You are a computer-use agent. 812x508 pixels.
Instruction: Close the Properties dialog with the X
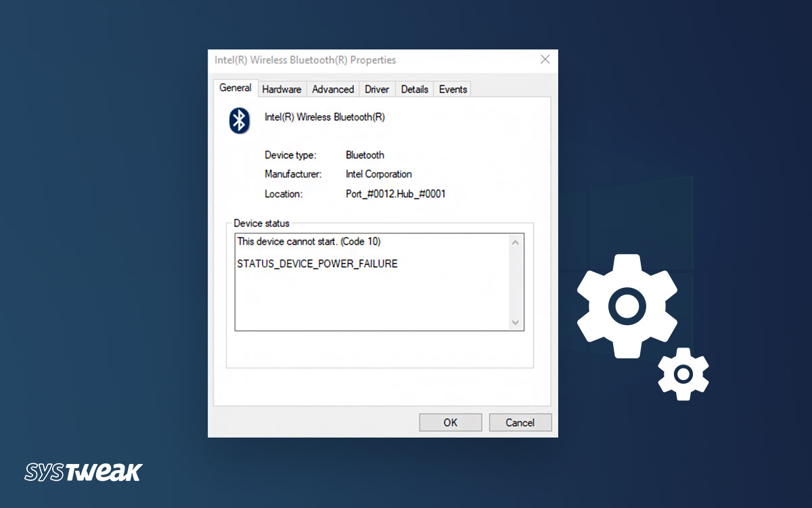coord(545,60)
